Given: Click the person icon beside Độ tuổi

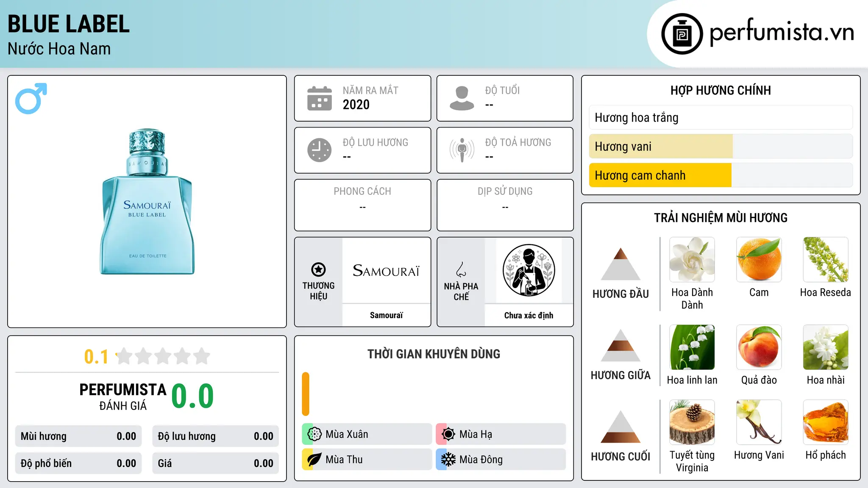Looking at the screenshot, I should (x=462, y=98).
